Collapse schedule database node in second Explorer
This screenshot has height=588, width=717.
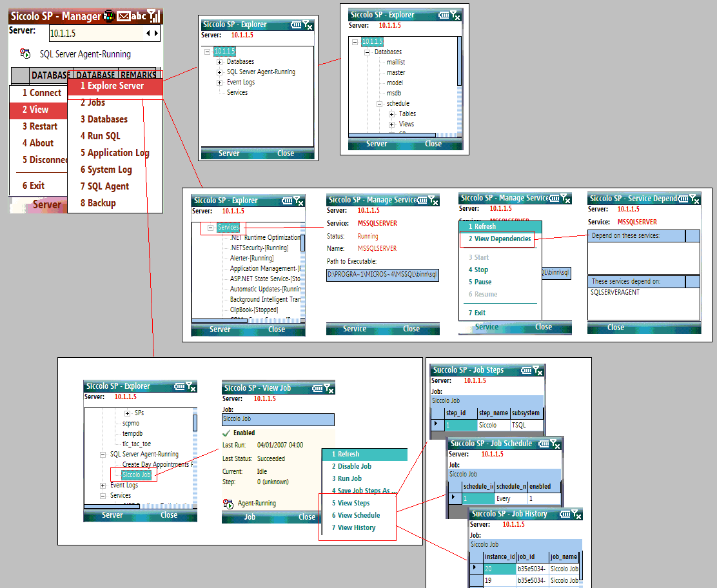[380, 104]
